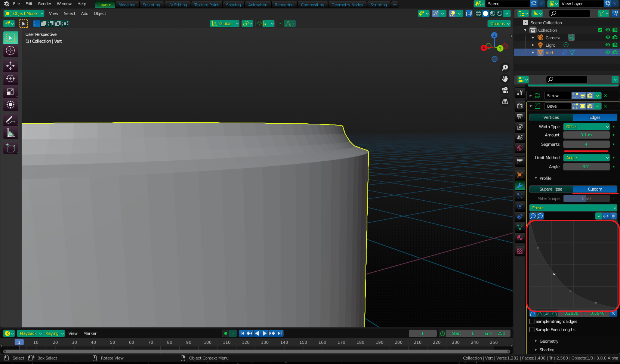The height and width of the screenshot is (364, 620).
Task: Jump to the last frame
Action: [280, 333]
